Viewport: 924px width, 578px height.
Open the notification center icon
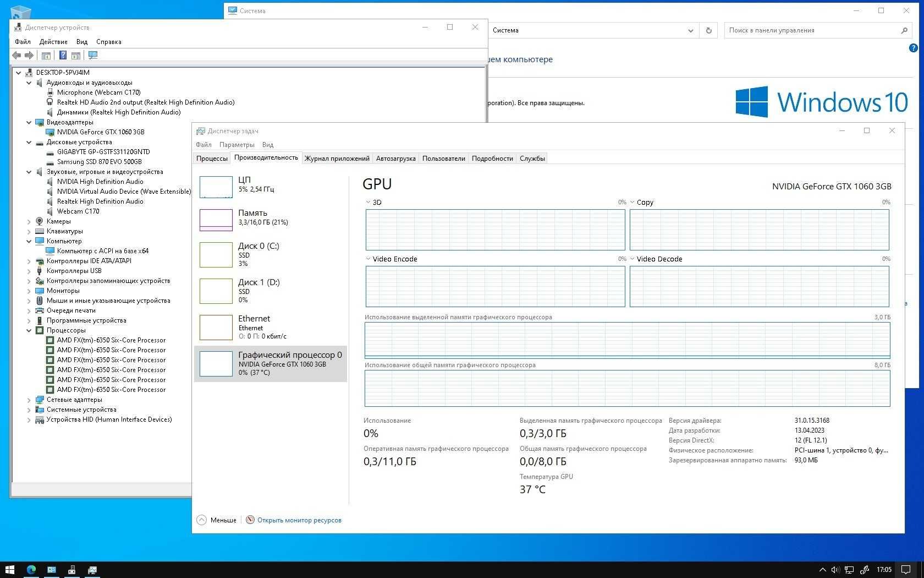click(906, 570)
